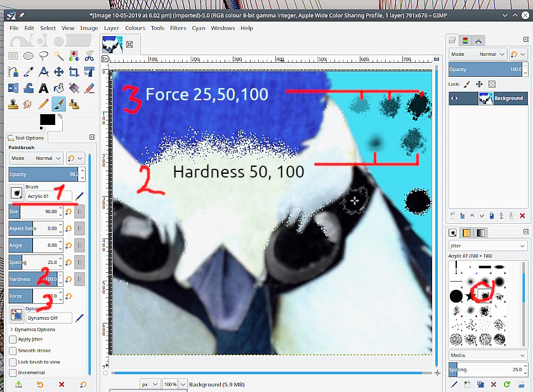This screenshot has height=392, width=533.
Task: Select the Clone stamp tool
Action: pyautogui.click(x=13, y=104)
